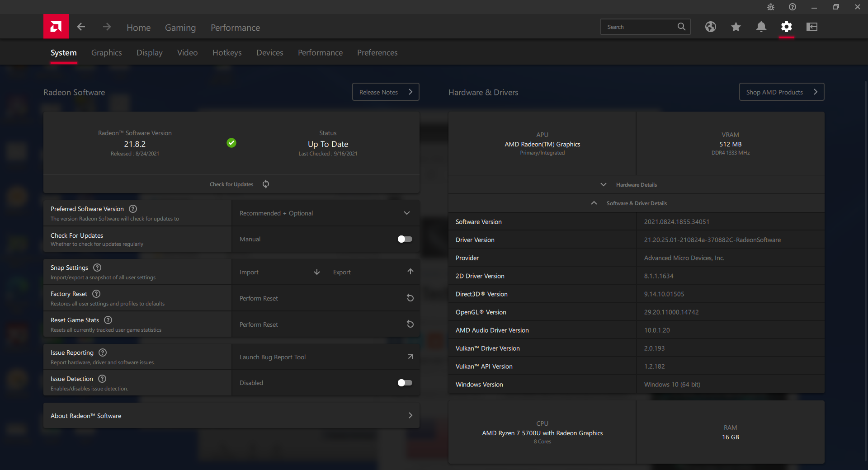Click the Import down arrow icon
The height and width of the screenshot is (470, 868).
pyautogui.click(x=317, y=272)
